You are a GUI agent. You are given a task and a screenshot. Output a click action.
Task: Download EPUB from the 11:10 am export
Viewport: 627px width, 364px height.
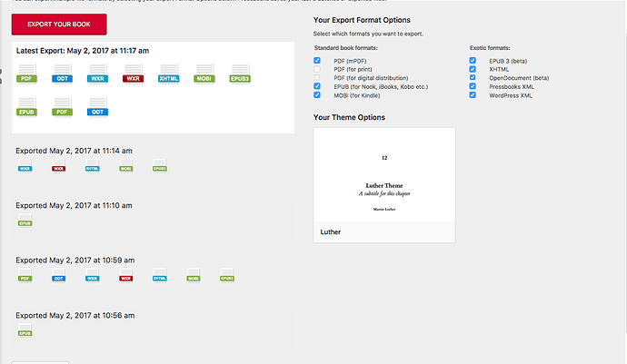click(x=25, y=221)
